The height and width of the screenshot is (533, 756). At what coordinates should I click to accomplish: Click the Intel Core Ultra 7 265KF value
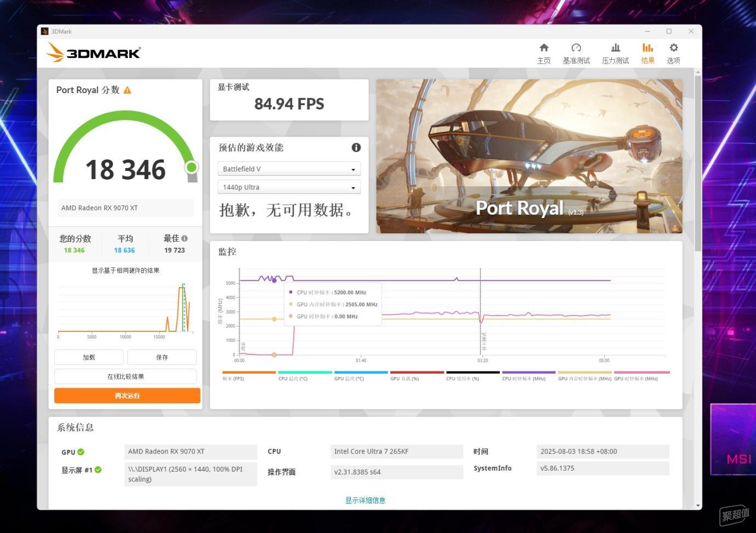pyautogui.click(x=397, y=451)
